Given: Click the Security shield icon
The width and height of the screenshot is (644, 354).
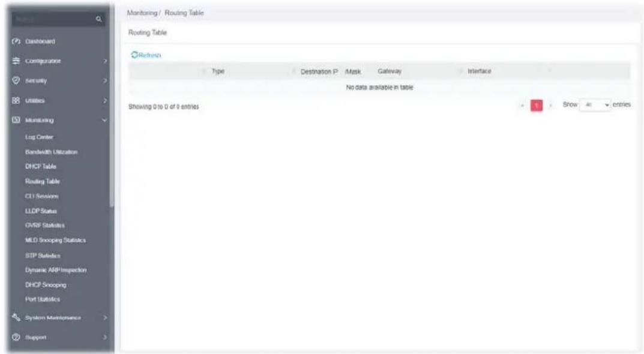Looking at the screenshot, I should 16,80.
